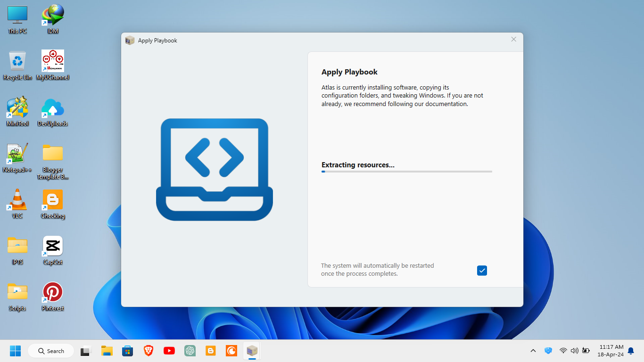Launch Brave browser from taskbar

pos(149,351)
